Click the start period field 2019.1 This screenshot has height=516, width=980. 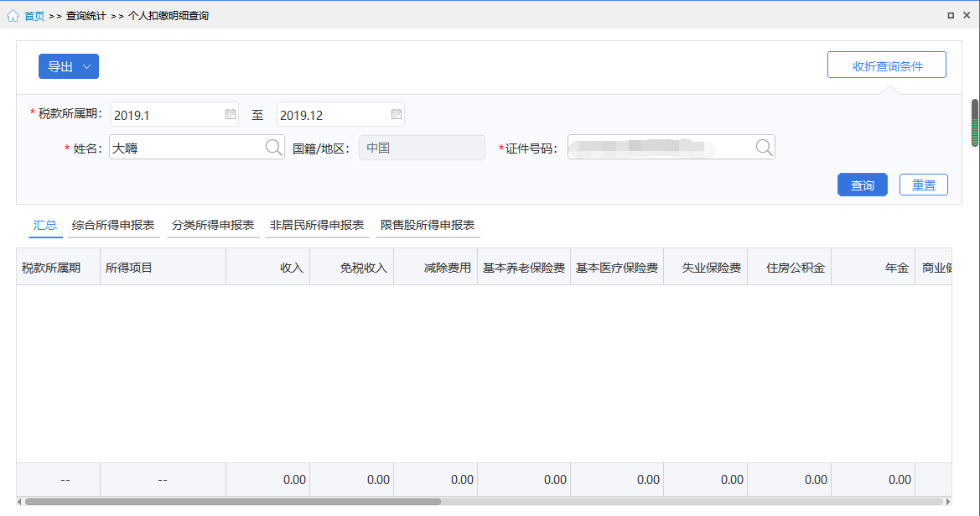tap(174, 114)
